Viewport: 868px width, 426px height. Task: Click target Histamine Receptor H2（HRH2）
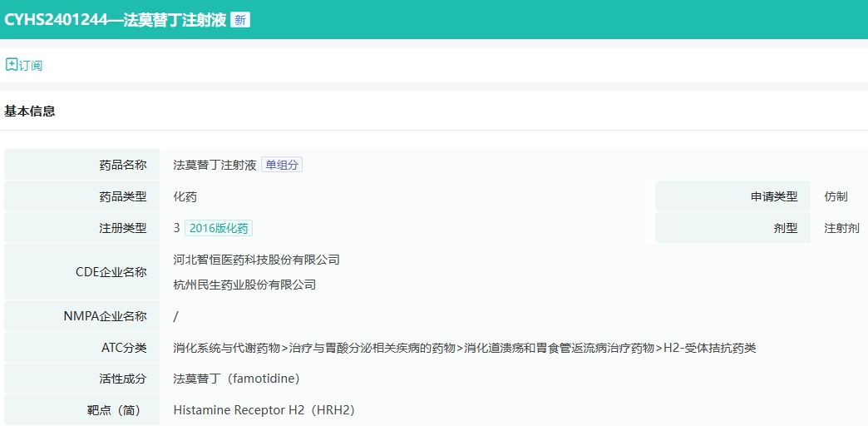click(x=264, y=410)
